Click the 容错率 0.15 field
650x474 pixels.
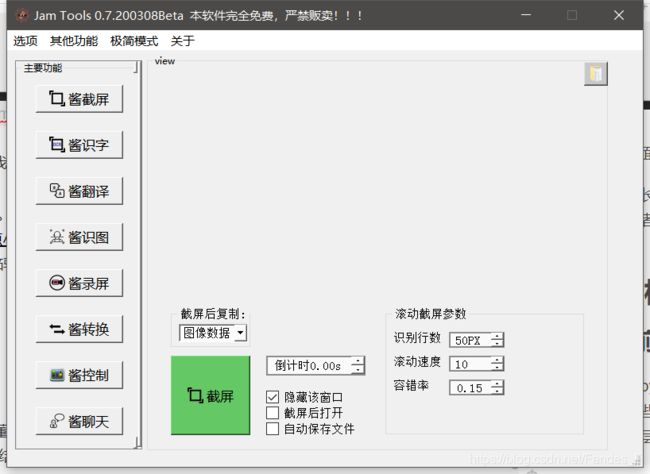(471, 388)
